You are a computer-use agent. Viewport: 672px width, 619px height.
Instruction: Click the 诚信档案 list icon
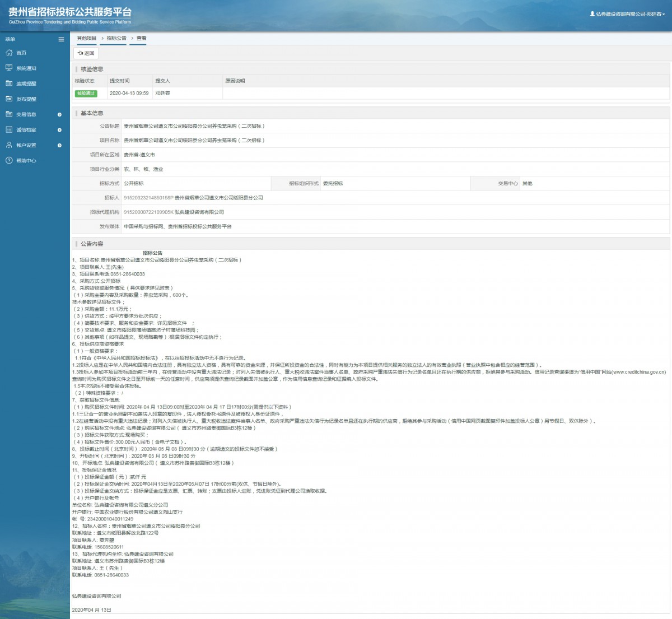[9, 129]
